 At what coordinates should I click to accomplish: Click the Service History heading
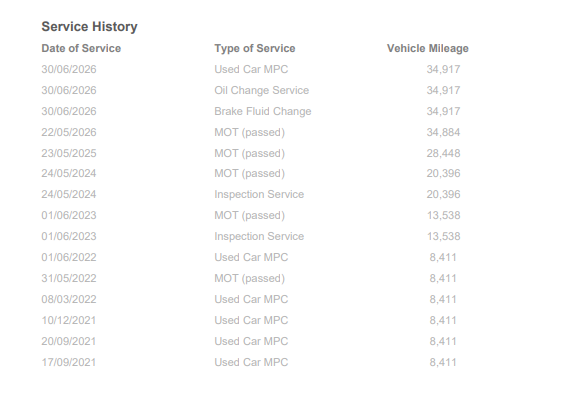90,27
